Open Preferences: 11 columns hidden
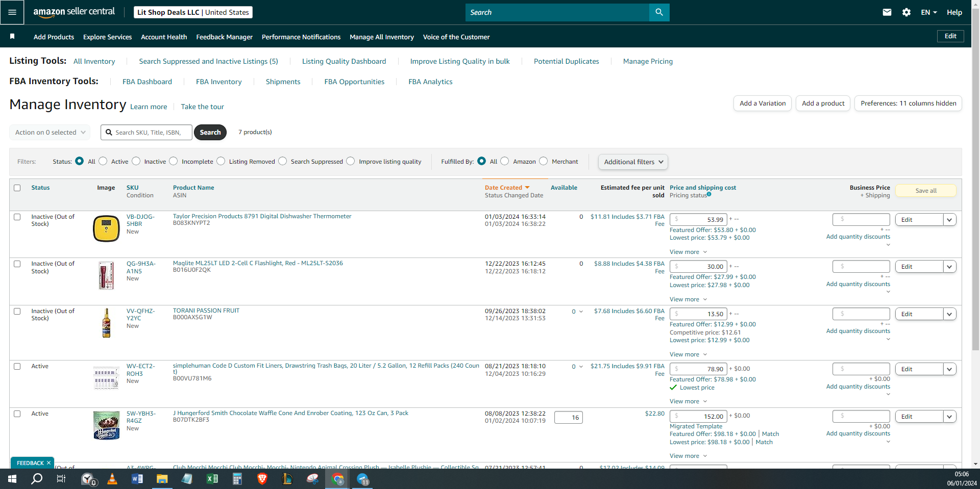The image size is (980, 489). click(908, 103)
